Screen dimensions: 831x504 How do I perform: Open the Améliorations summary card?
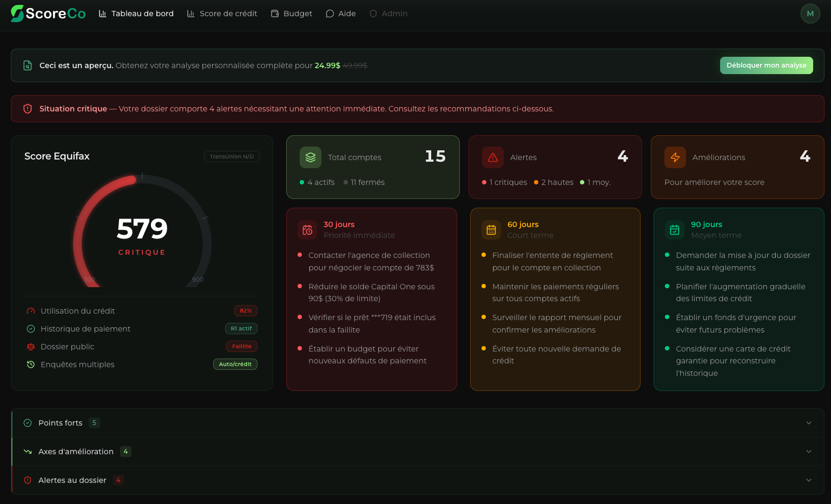coord(737,167)
